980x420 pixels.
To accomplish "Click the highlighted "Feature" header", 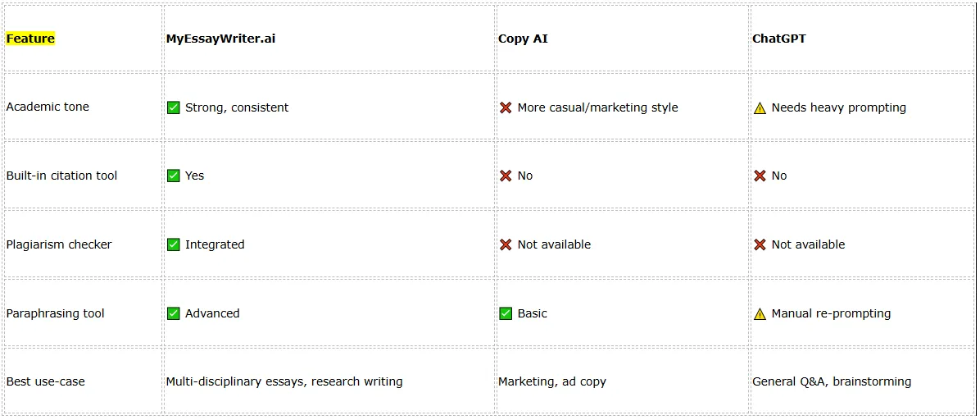I will (30, 39).
